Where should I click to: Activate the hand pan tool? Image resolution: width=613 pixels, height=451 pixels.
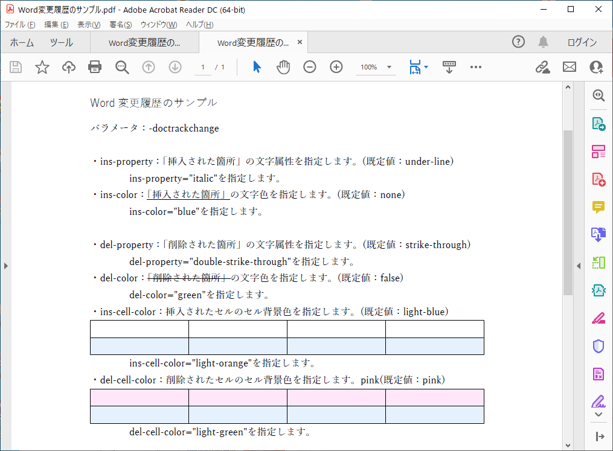[x=283, y=67]
